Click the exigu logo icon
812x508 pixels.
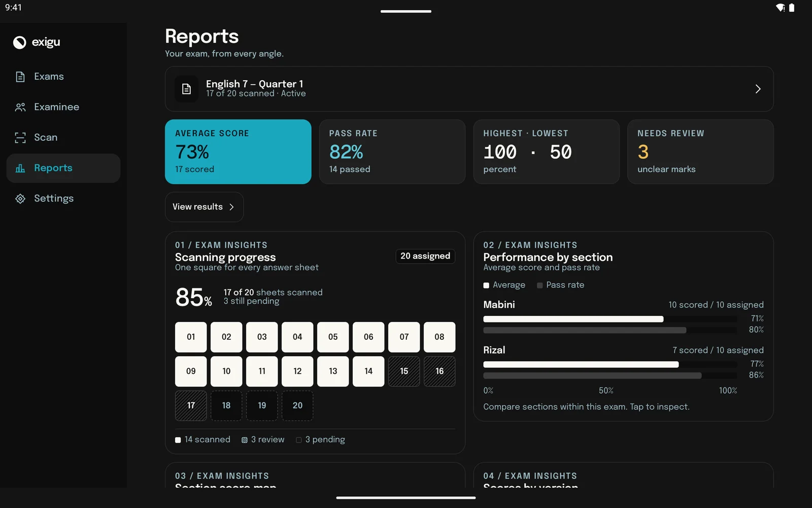point(19,42)
